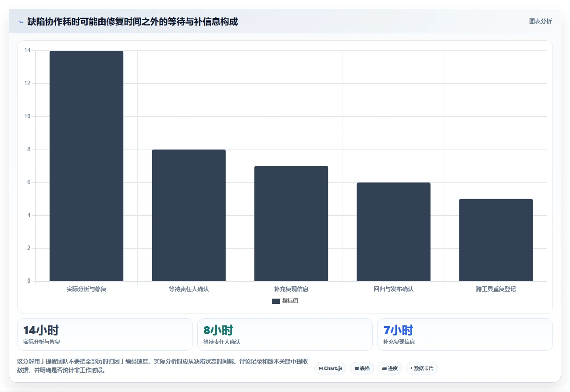Toggle the 指标值 legend item
Screen dimensions: 570x392
[285, 301]
